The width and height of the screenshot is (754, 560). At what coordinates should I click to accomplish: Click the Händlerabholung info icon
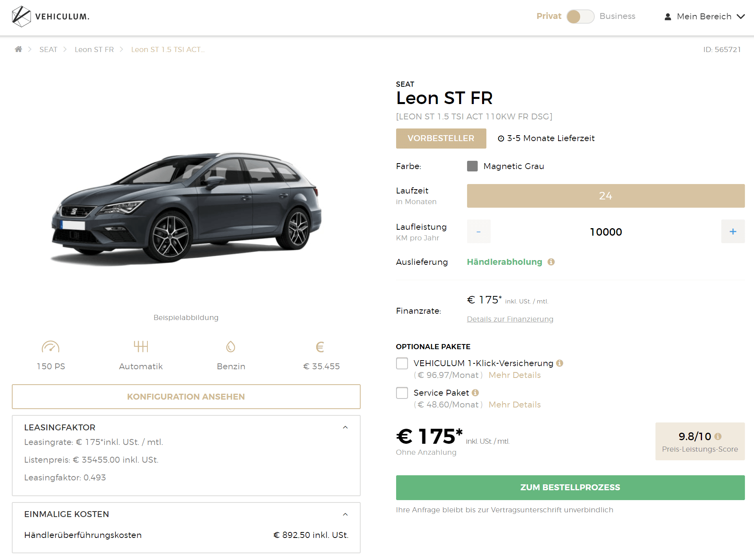pos(551,262)
